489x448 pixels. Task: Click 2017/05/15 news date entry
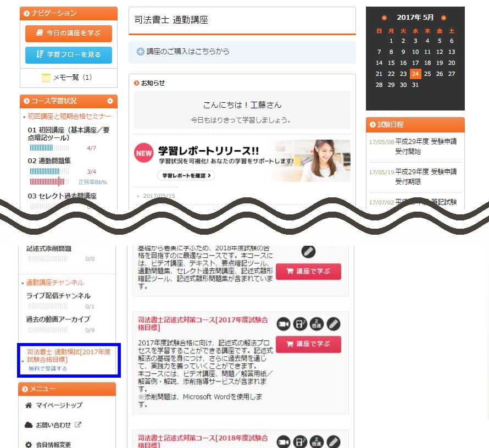tap(159, 196)
